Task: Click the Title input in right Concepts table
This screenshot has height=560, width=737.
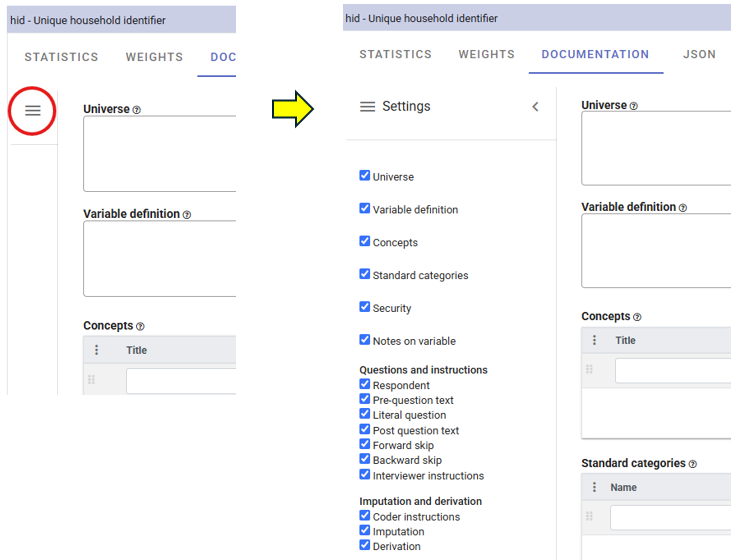Action: pyautogui.click(x=672, y=370)
